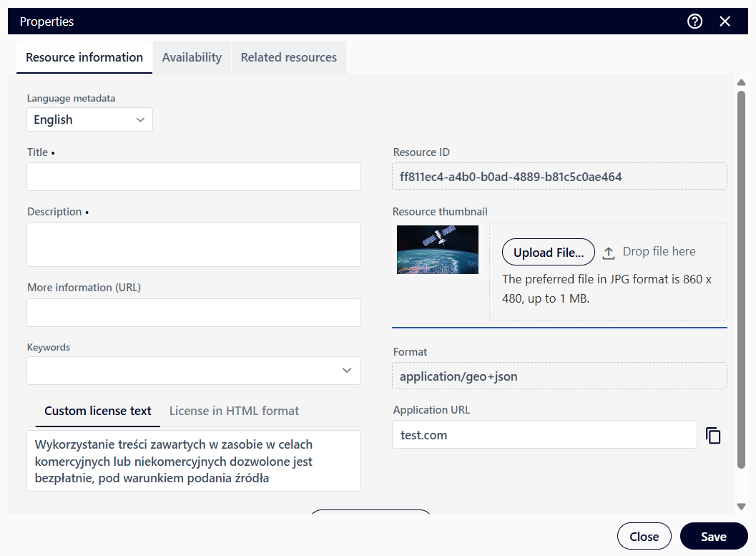This screenshot has width=756, height=556.
Task: Focus the Title input field
Action: pos(194,177)
